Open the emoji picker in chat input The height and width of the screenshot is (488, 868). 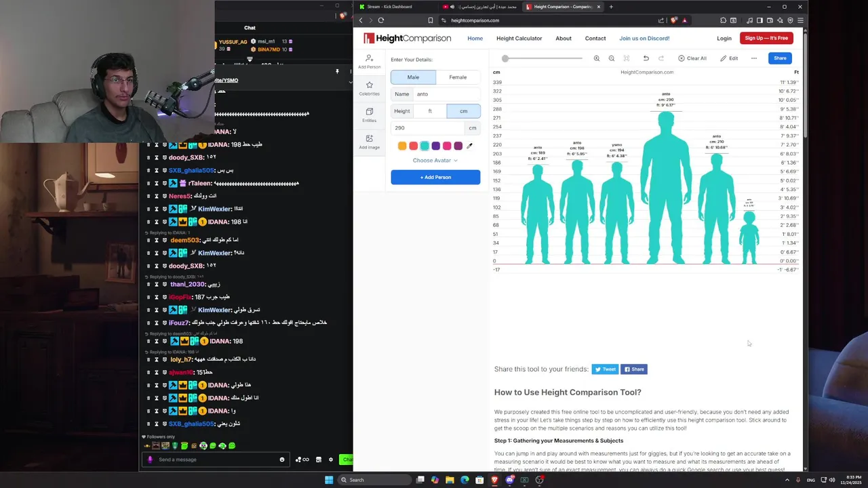tap(282, 460)
